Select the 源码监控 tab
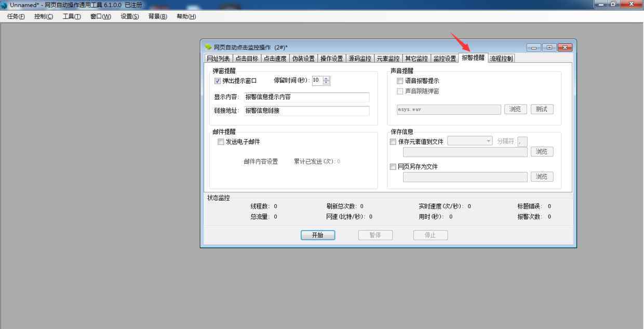 pyautogui.click(x=360, y=59)
